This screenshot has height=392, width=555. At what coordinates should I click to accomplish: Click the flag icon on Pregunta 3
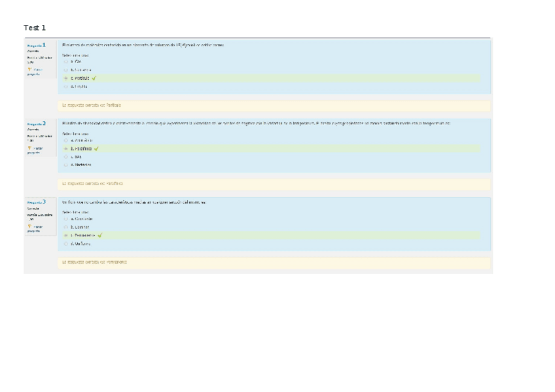(29, 226)
